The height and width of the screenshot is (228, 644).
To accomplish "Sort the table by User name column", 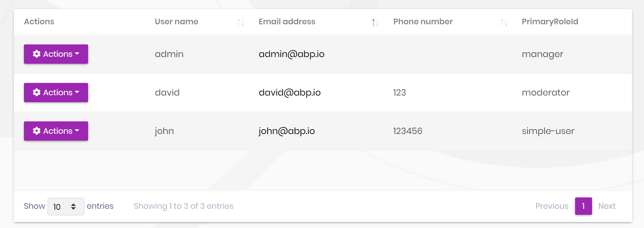I will [x=176, y=21].
